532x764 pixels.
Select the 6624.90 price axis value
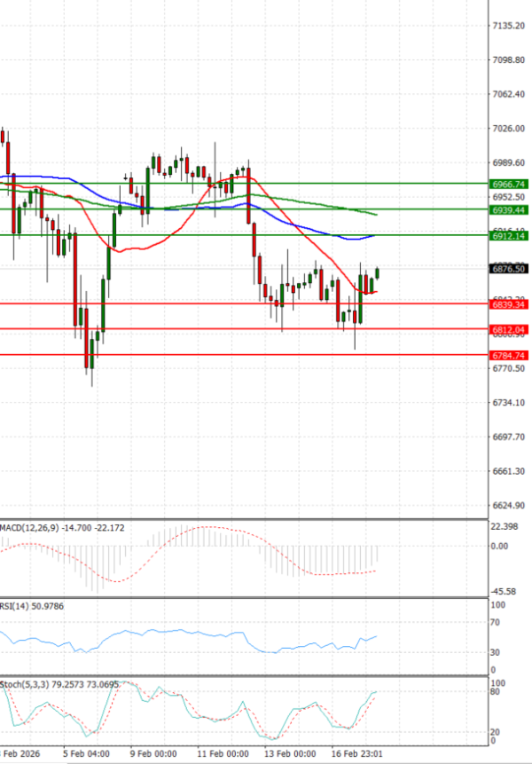(x=508, y=505)
